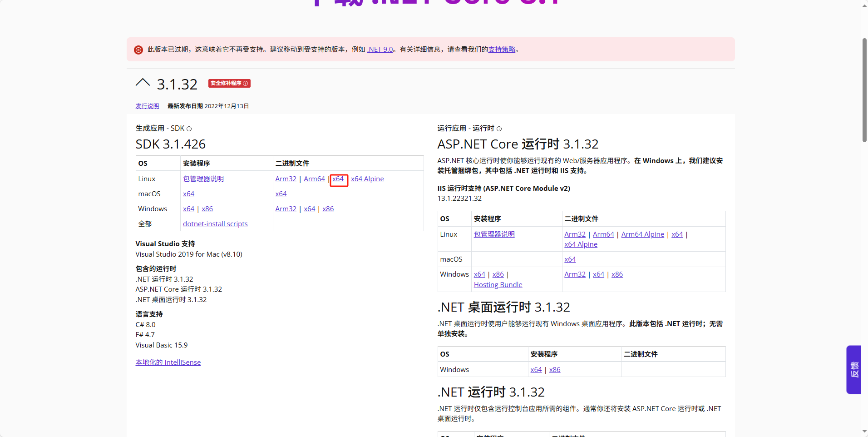Open the localized IntelliSense link
The image size is (868, 437).
tap(168, 363)
